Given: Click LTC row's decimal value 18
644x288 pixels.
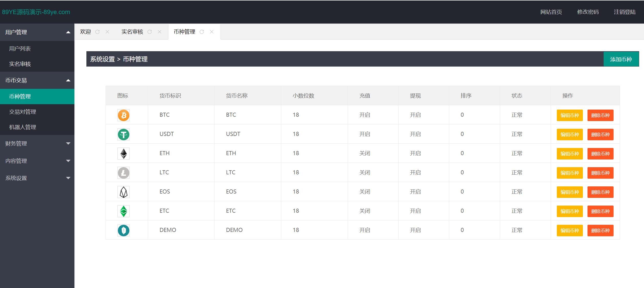Looking at the screenshot, I should pos(296,173).
